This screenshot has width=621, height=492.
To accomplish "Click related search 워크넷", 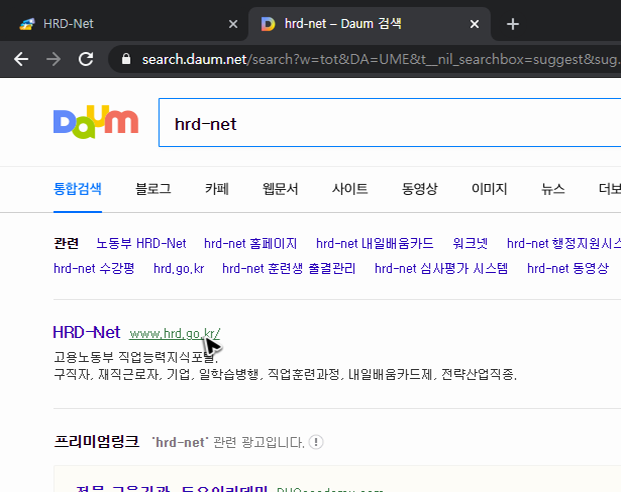I will click(470, 243).
